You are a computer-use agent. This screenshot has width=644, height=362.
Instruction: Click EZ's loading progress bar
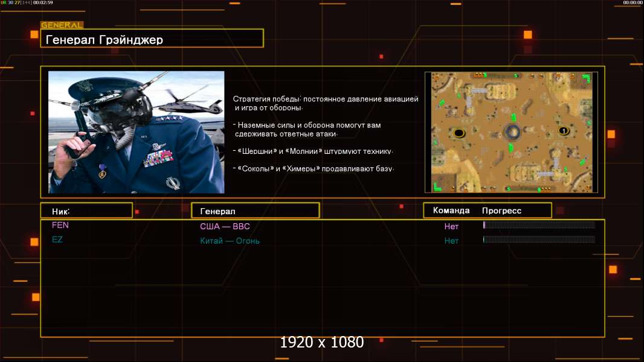pyautogui.click(x=539, y=240)
